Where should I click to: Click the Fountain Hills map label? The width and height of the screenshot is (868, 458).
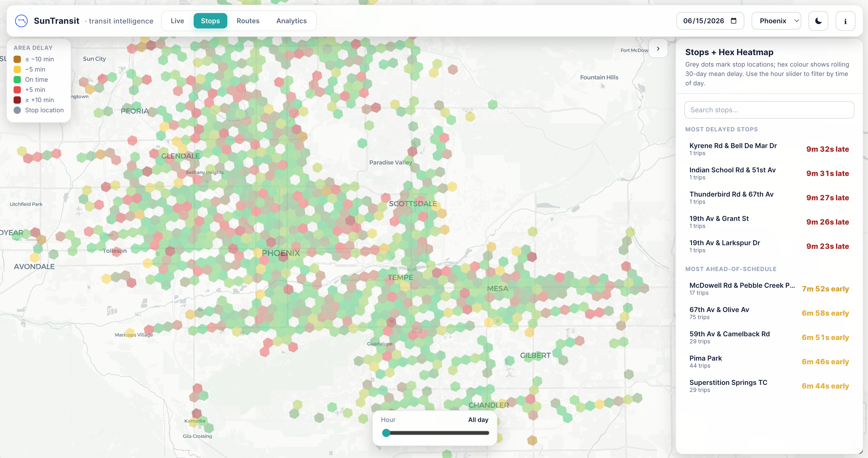coord(599,77)
